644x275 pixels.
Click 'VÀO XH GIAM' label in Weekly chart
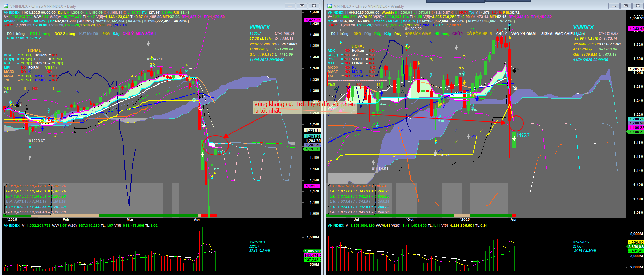[524, 34]
